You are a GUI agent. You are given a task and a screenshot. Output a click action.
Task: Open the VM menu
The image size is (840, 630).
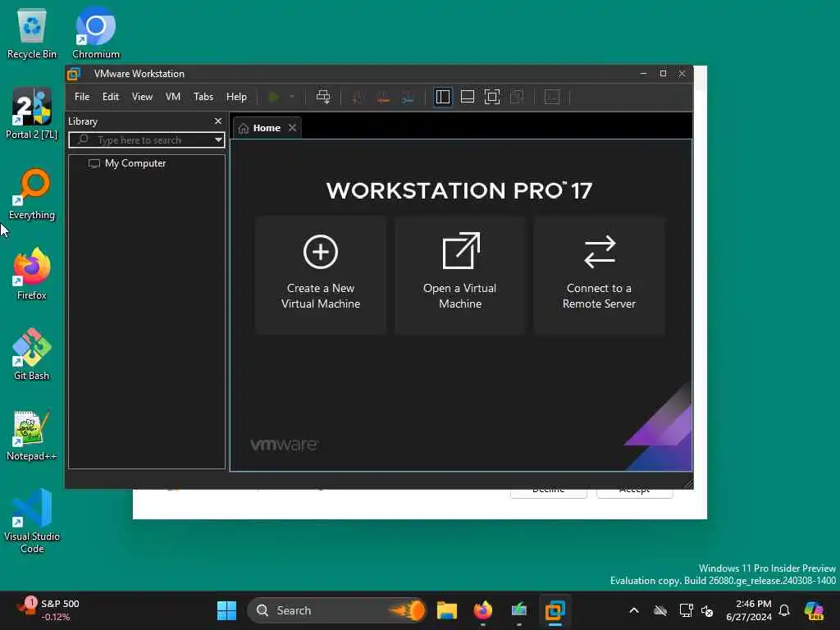click(x=172, y=97)
